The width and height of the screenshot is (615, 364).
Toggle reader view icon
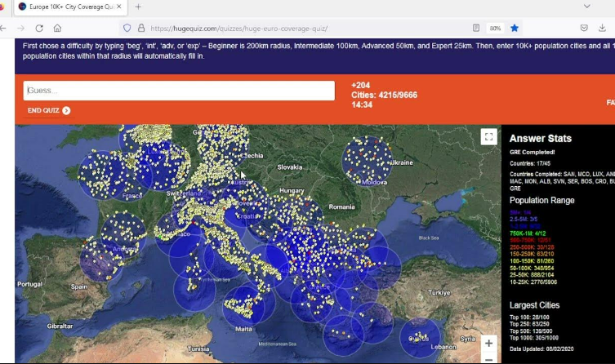point(476,28)
